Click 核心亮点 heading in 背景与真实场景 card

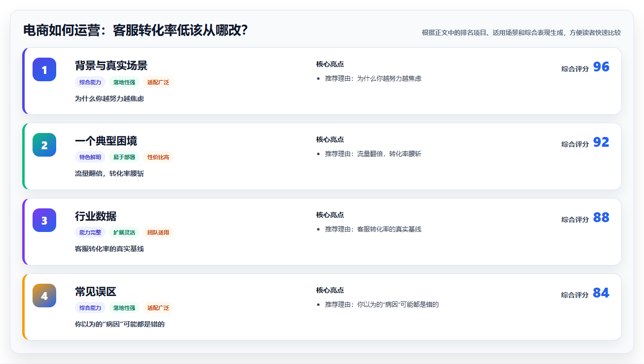pyautogui.click(x=330, y=64)
